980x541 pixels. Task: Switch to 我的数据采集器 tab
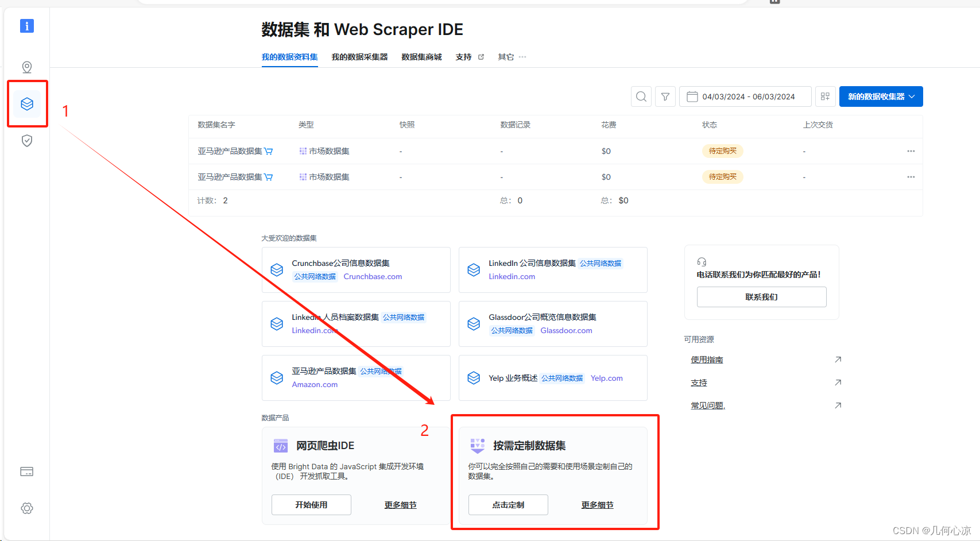point(360,57)
